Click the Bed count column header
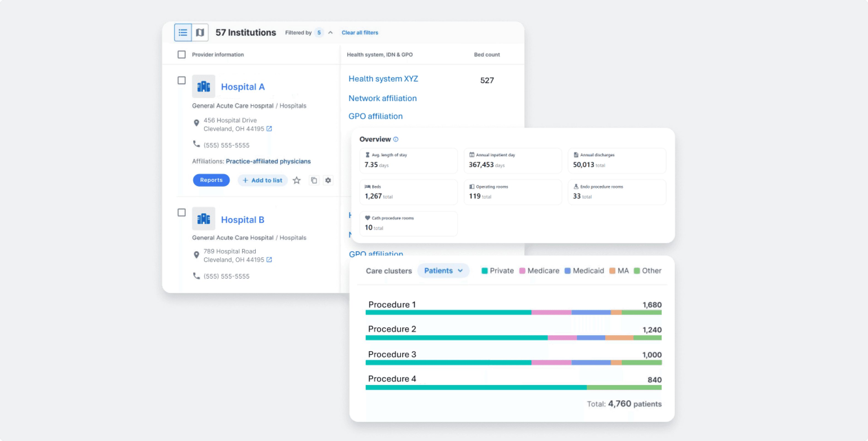 [x=487, y=55]
